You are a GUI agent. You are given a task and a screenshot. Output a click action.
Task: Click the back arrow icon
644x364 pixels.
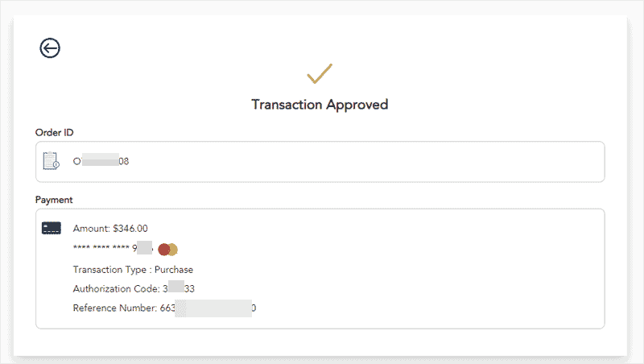click(x=50, y=48)
